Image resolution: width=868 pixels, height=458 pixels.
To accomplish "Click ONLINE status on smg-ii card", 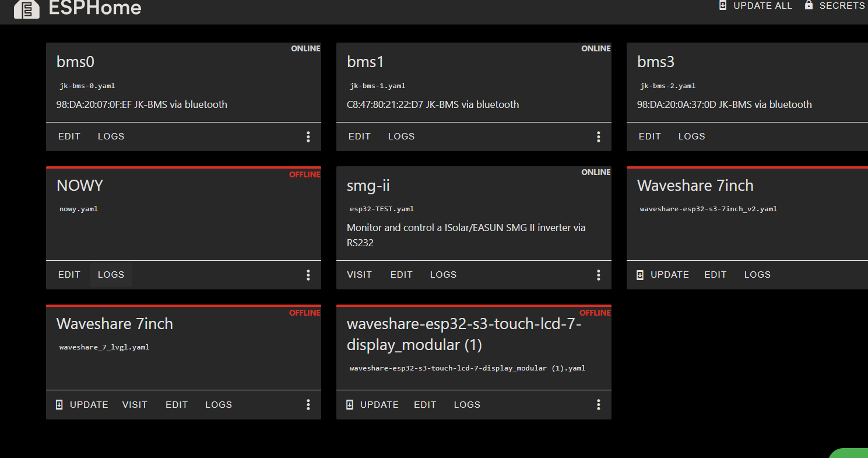I will [596, 172].
